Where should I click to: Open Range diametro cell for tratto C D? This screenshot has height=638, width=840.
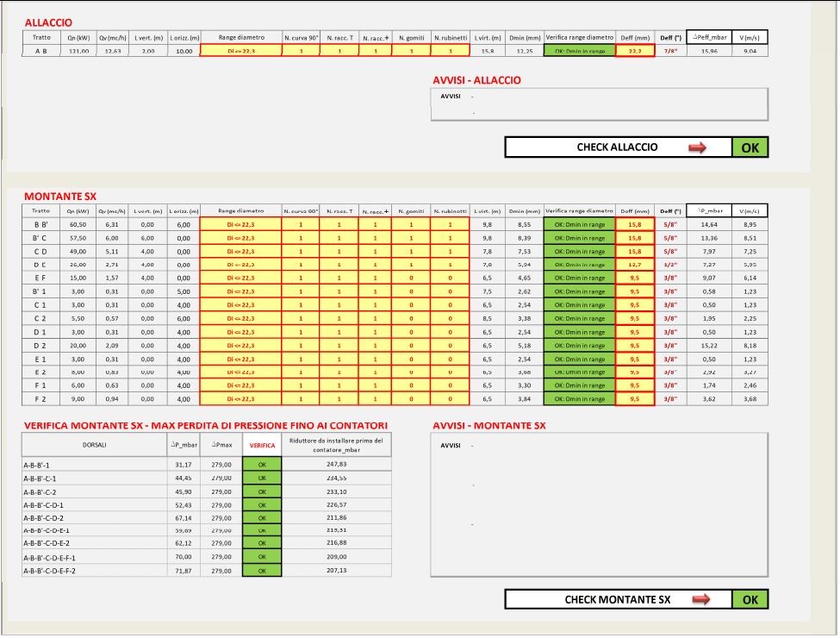point(240,251)
